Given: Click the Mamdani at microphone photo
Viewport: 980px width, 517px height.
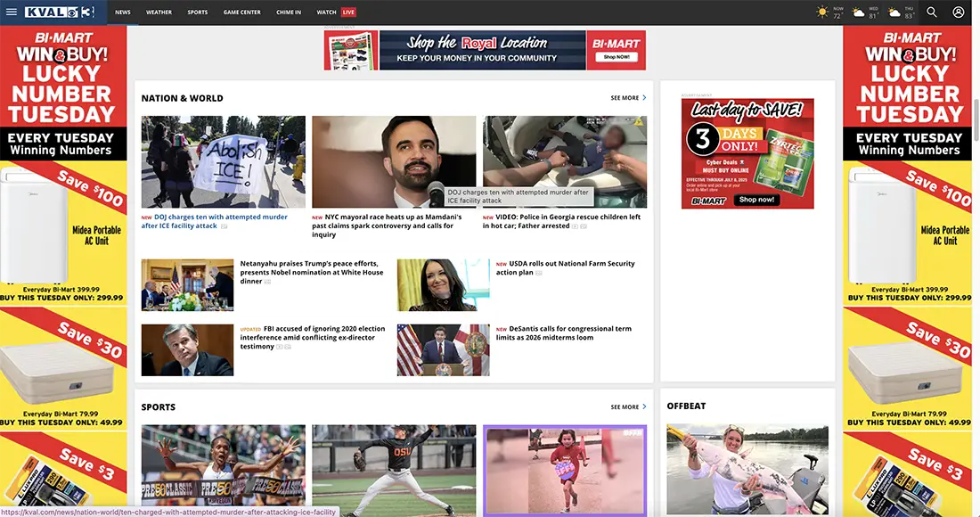Looking at the screenshot, I should 394,162.
